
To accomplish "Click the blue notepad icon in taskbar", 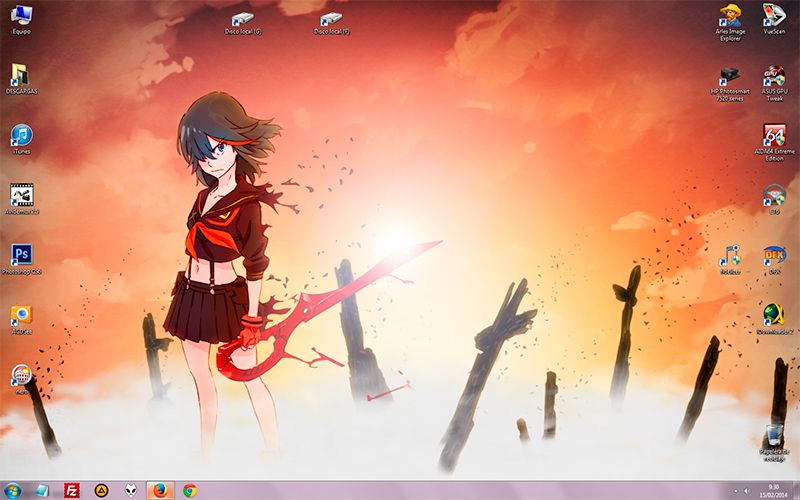I will [x=42, y=491].
